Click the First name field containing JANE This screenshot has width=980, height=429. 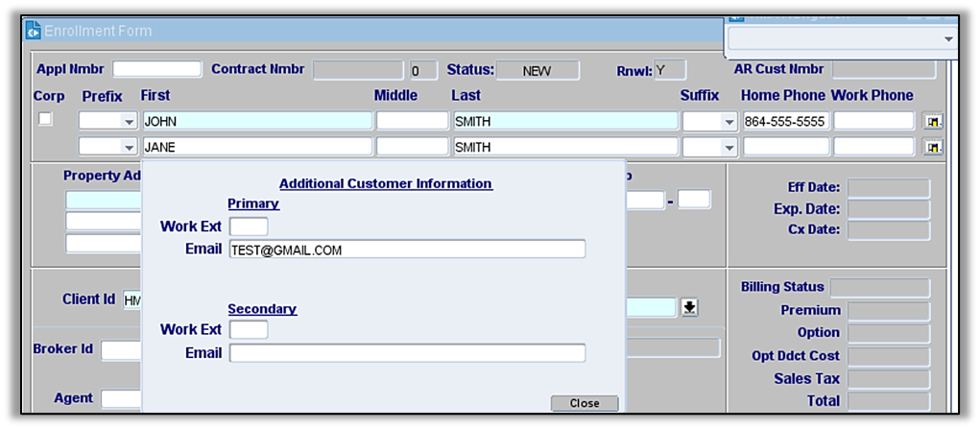point(256,148)
